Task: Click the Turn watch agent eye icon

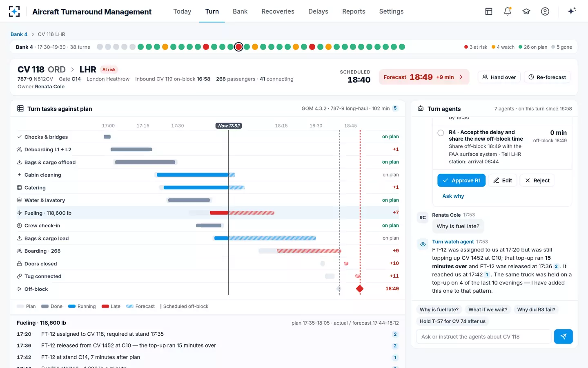Action: coord(423,245)
